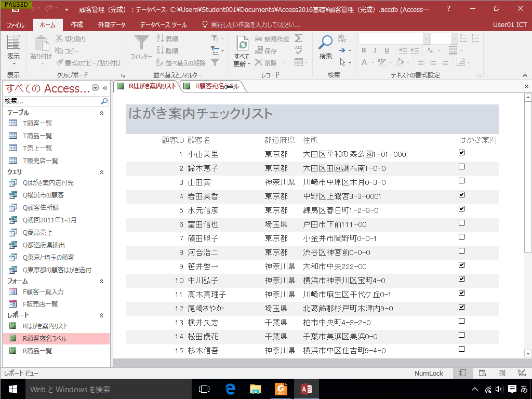The width and height of the screenshot is (532, 399).
Task: Collapse the クエリ group in navigation pane
Action: pos(102,172)
